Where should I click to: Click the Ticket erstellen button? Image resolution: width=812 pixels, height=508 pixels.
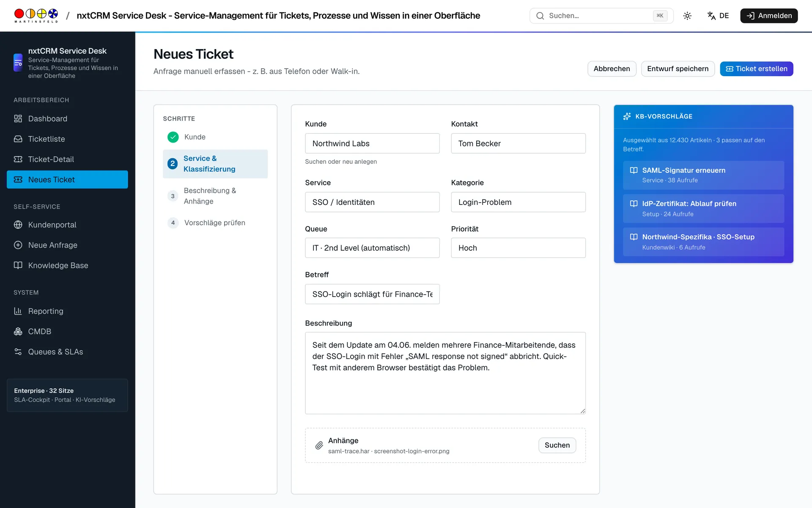[x=756, y=69]
